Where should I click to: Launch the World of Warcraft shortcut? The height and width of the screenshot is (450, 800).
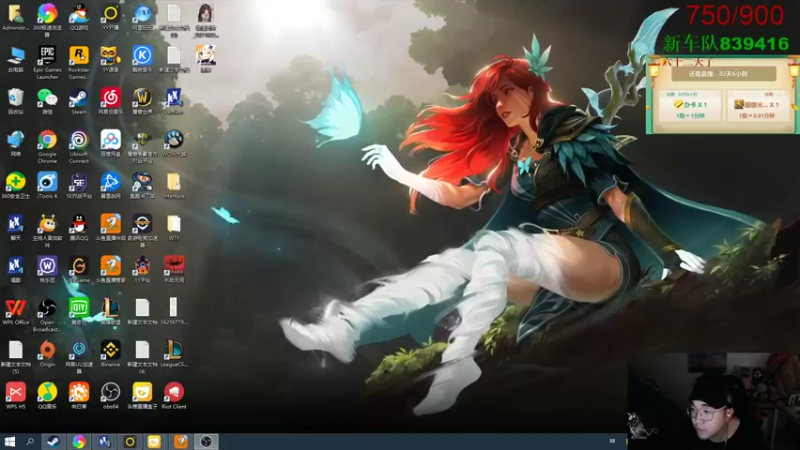[142, 97]
